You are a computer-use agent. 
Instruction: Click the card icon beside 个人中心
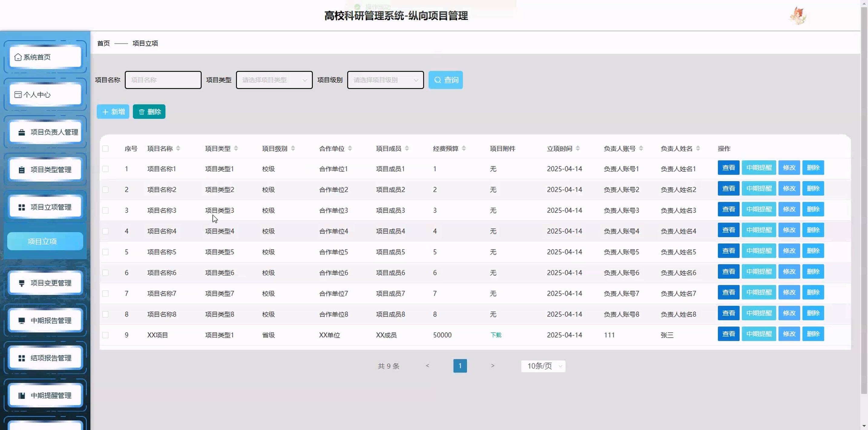tap(18, 95)
